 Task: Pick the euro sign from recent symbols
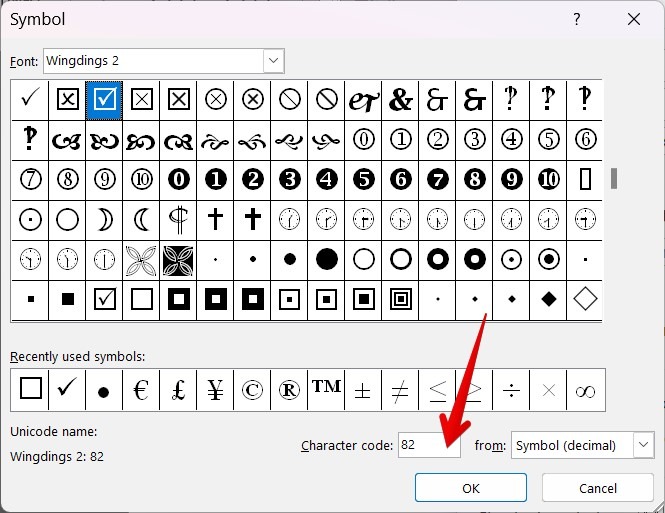141,390
